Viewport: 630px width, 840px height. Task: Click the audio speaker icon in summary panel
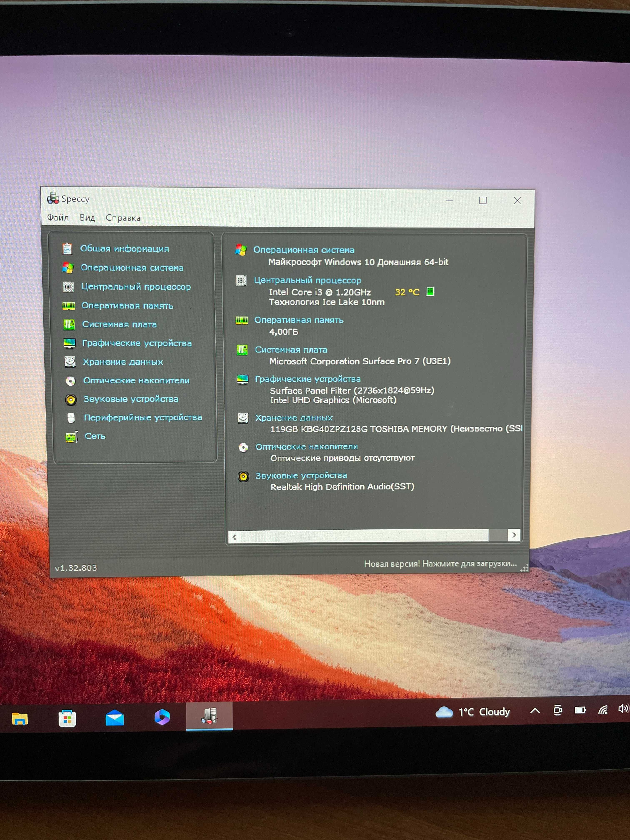click(x=243, y=476)
